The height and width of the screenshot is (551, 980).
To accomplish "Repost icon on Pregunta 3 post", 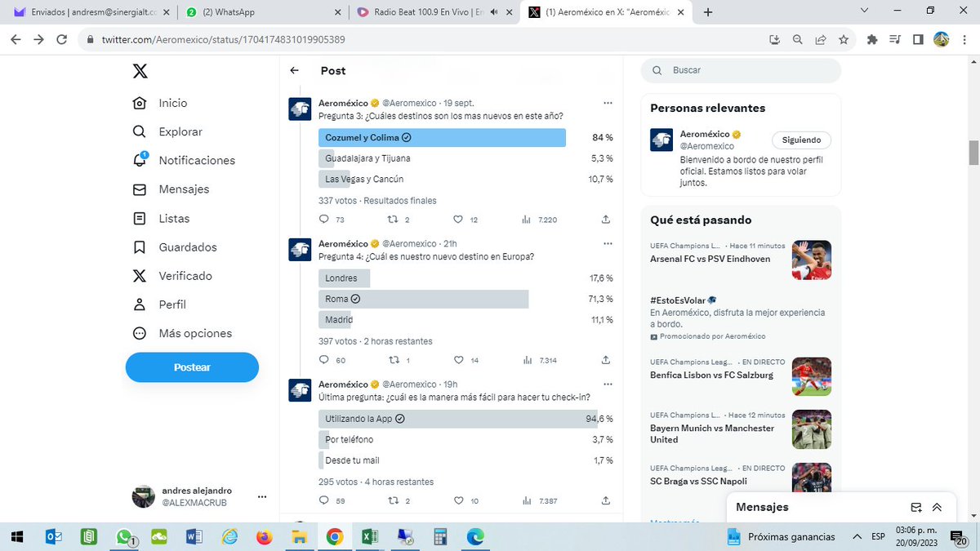I will point(393,220).
